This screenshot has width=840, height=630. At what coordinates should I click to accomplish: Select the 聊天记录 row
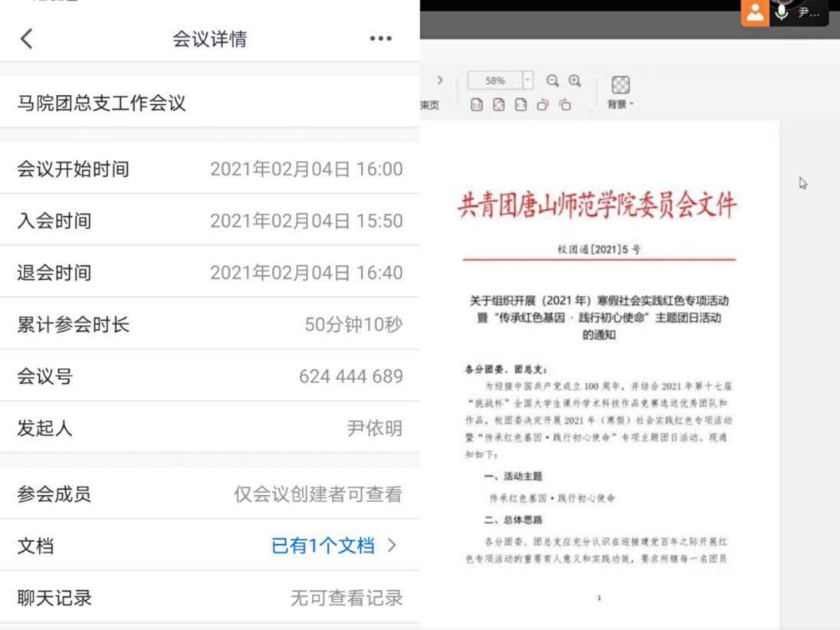tap(209, 598)
